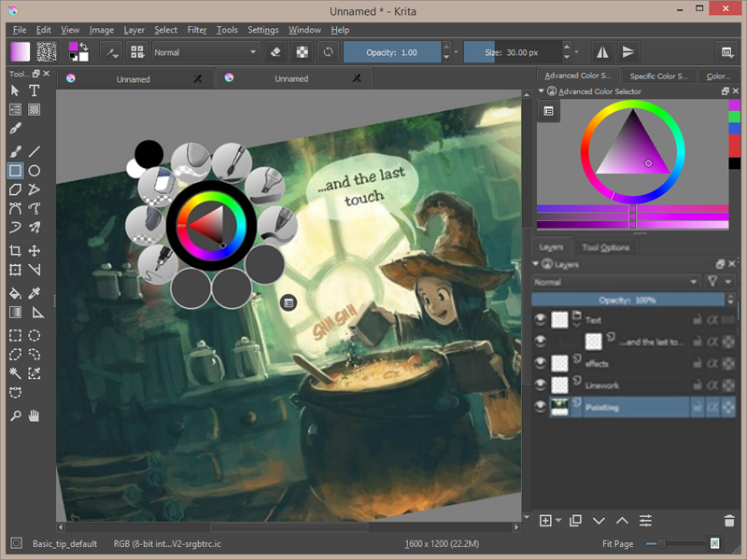Toggle visibility of Painting layer
The height and width of the screenshot is (560, 747).
click(x=540, y=407)
